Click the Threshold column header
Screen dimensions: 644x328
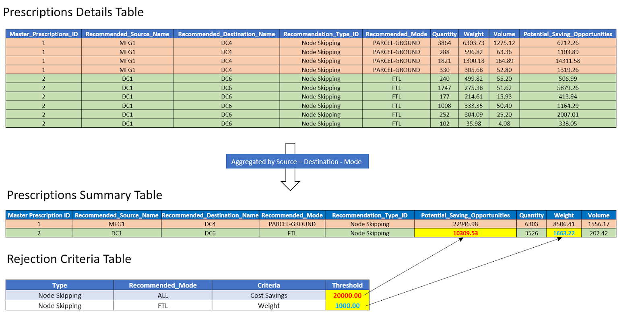pos(347,285)
